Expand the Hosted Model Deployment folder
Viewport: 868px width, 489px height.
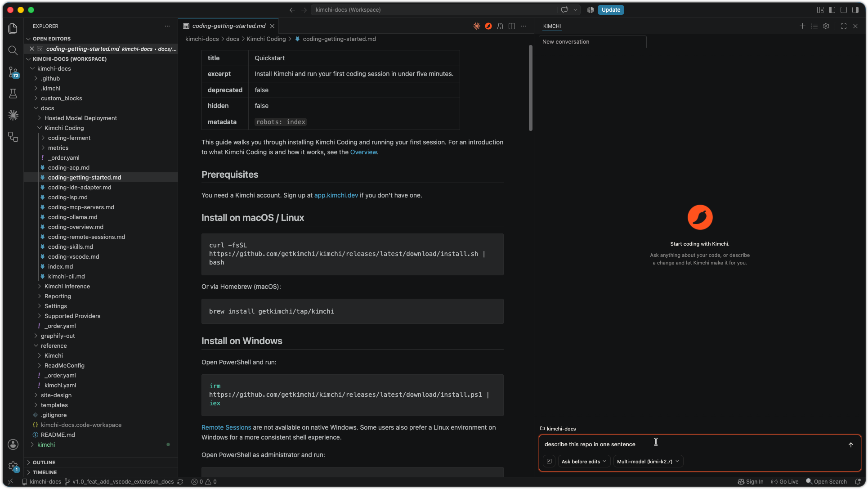[81, 118]
